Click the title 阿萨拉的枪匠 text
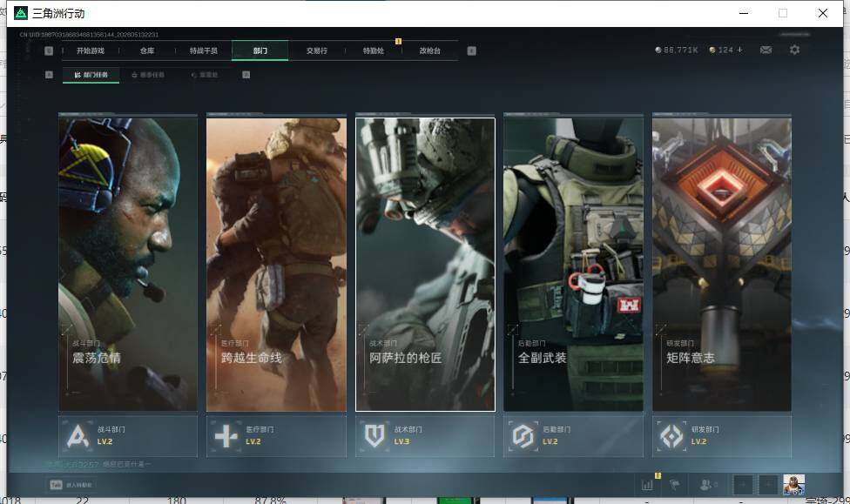850x504 pixels. [x=406, y=358]
